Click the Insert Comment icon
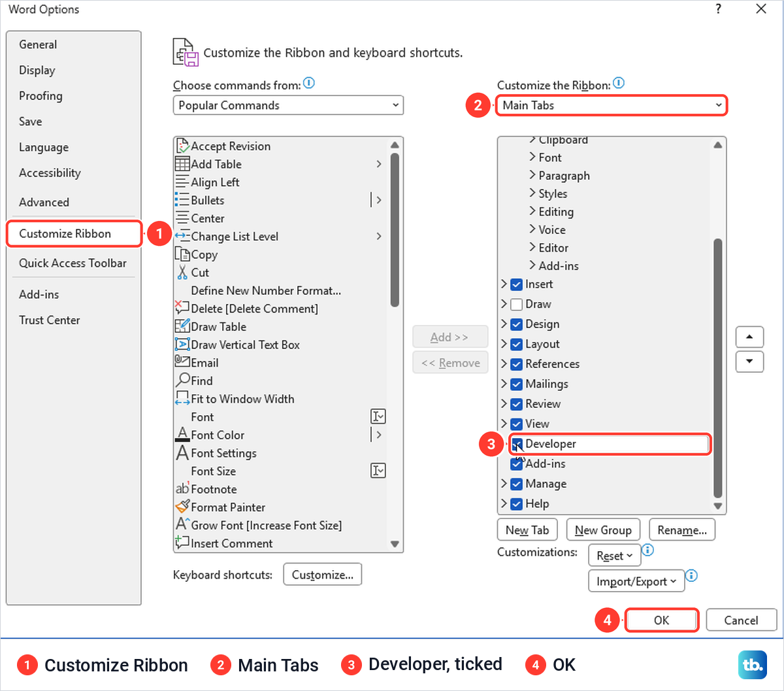 182,543
